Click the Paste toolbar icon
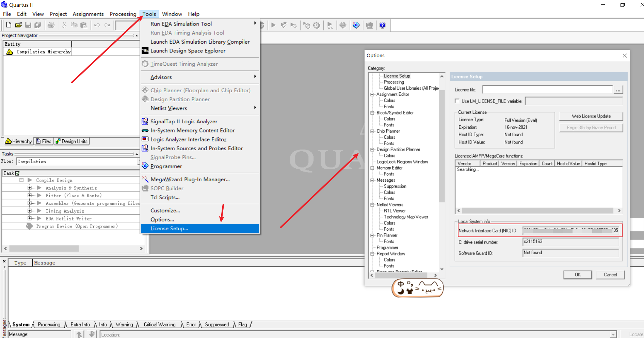The height and width of the screenshot is (338, 644). click(84, 25)
